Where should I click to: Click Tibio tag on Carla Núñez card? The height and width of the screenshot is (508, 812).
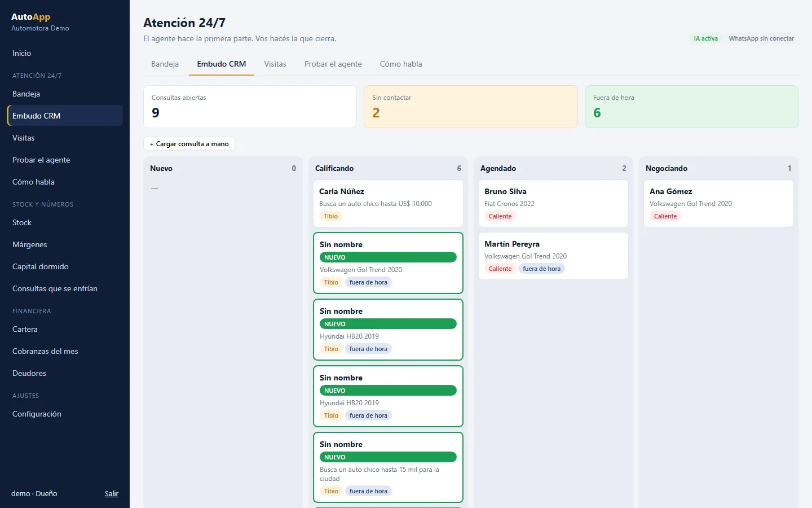click(x=330, y=216)
